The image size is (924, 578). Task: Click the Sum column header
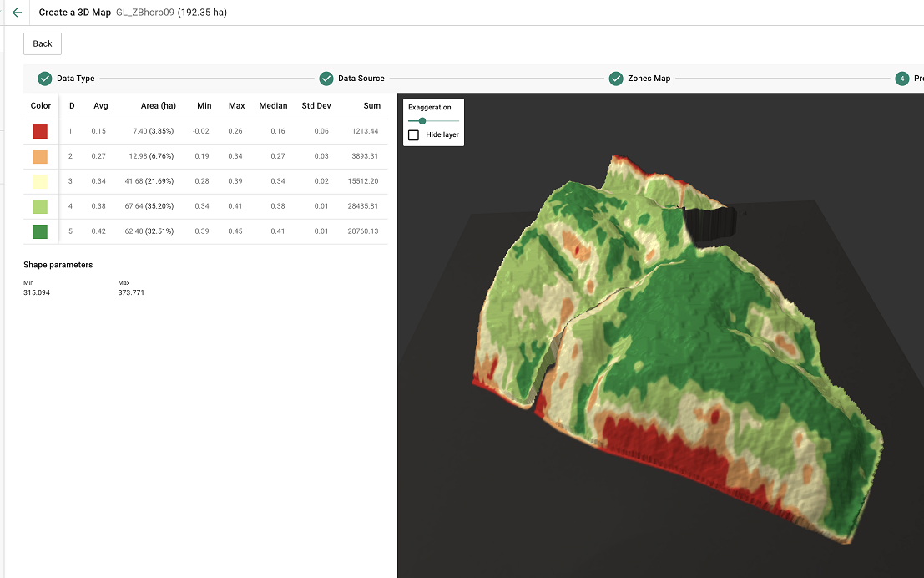click(371, 105)
